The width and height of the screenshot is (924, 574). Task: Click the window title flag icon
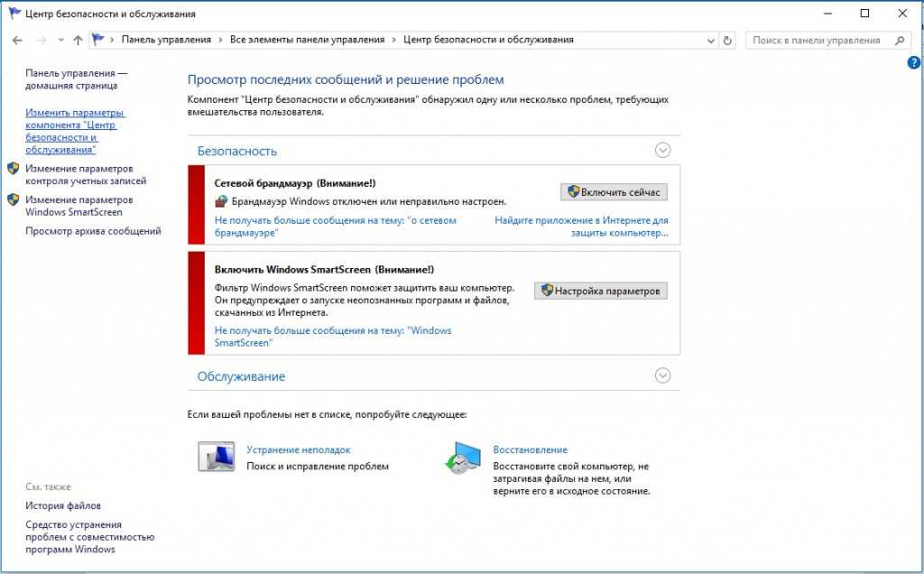pos(14,13)
